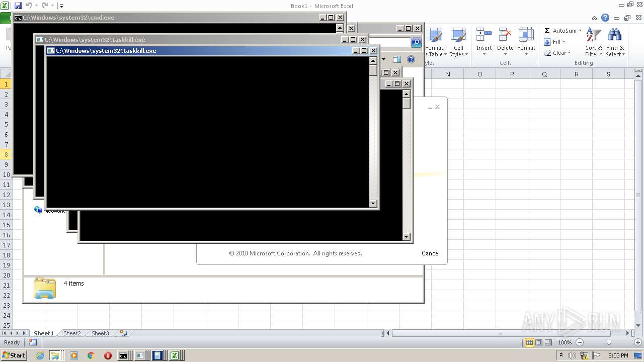Switch to the Sheet3 tab
The height and width of the screenshot is (362, 644).
tap(100, 333)
